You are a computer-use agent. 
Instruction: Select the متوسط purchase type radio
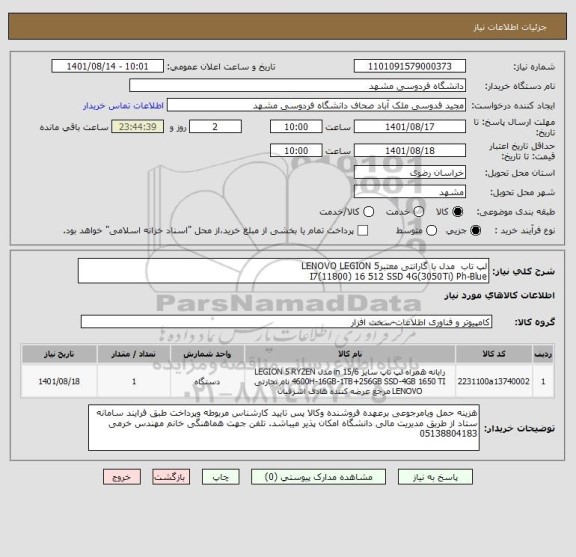coord(431,231)
